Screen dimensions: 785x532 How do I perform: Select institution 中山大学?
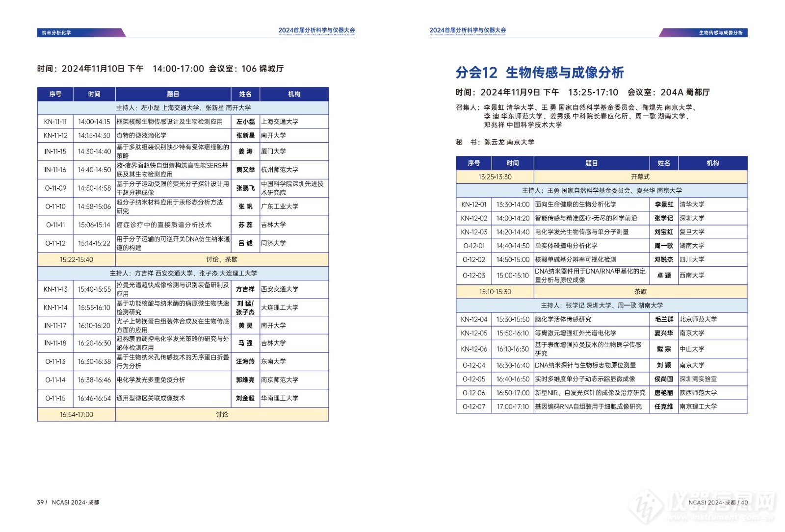coord(692,349)
